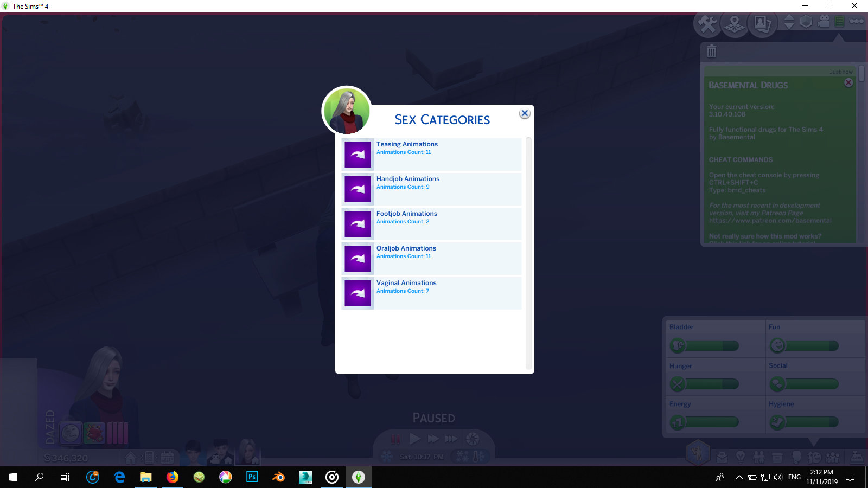Click the floor up/down arrows control

click(789, 22)
